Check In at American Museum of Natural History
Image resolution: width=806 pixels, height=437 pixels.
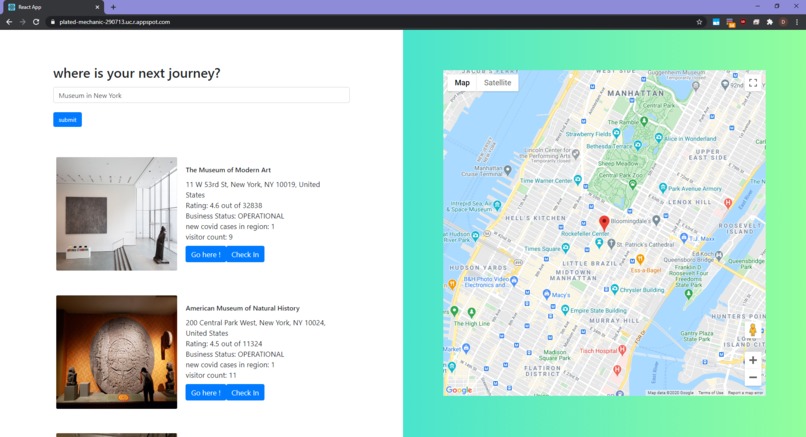(x=245, y=393)
